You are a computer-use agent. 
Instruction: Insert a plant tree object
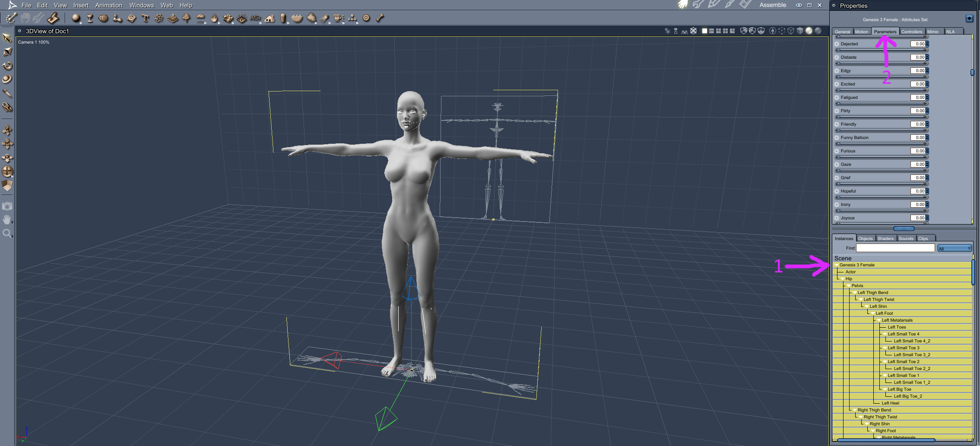(187, 18)
